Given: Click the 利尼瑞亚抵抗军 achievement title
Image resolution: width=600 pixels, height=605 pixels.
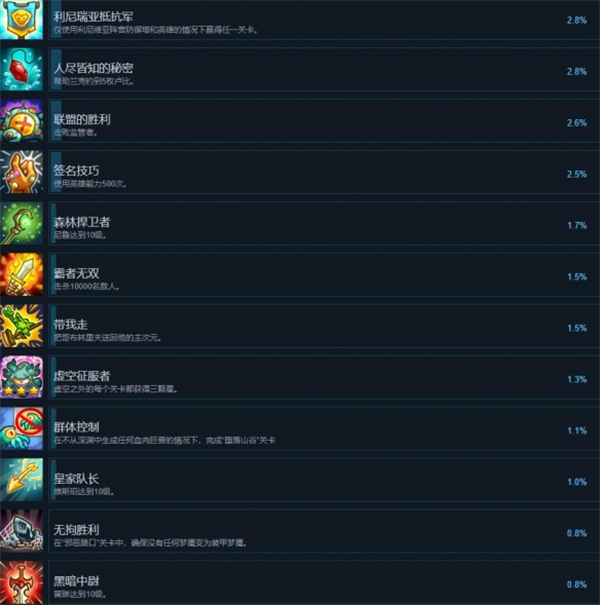Looking at the screenshot, I should [93, 17].
